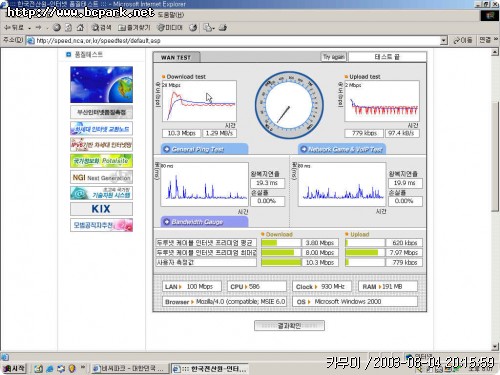The width and height of the screenshot is (500, 375).
Task: Click the Download test graph
Action: click(199, 101)
